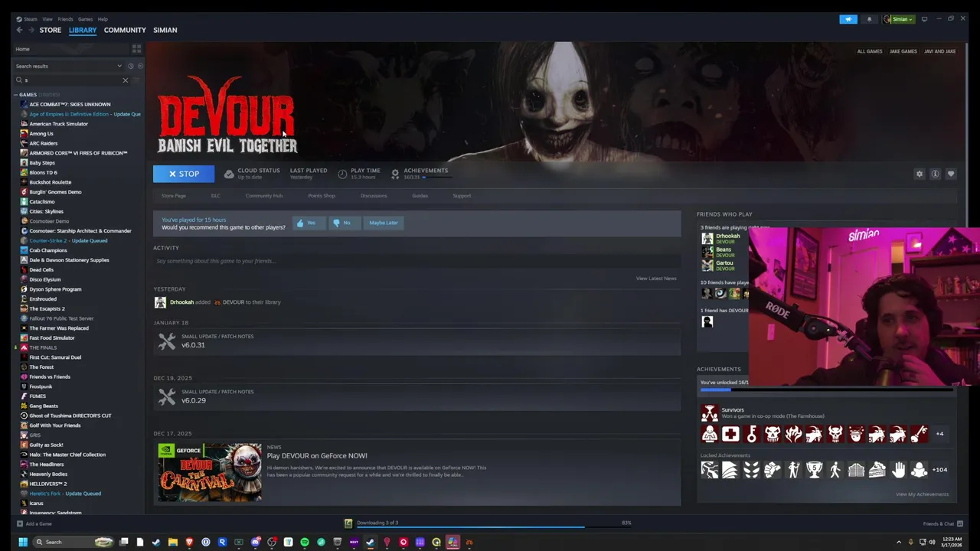Image resolution: width=980 pixels, height=551 pixels.
Task: Open View My Achievements
Action: [922, 494]
